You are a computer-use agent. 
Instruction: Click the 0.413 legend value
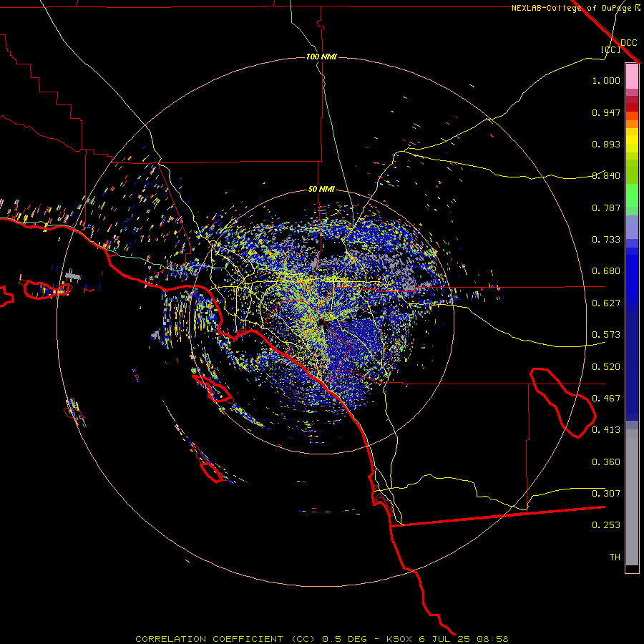[606, 430]
